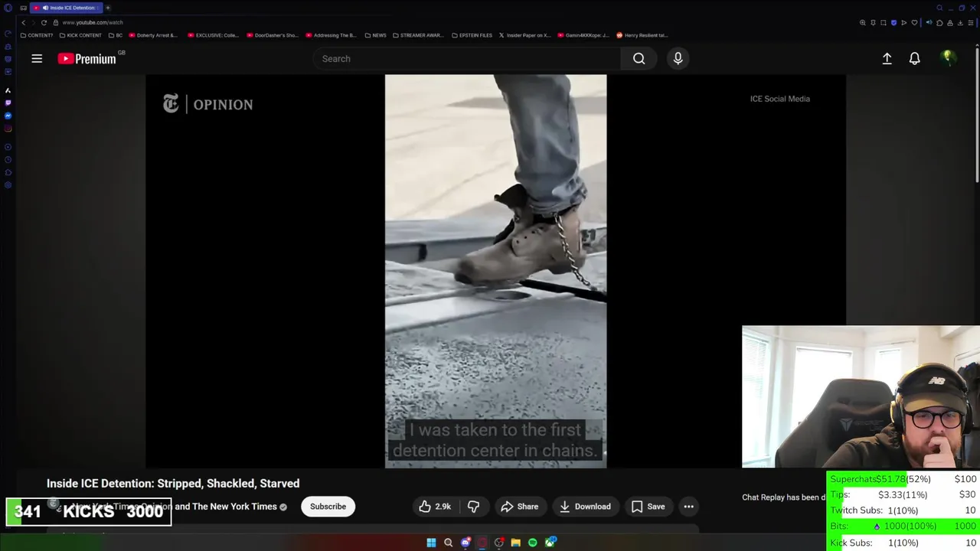980x551 pixels.
Task: Switch to the Inside ICE Detention tab
Action: pos(66,8)
